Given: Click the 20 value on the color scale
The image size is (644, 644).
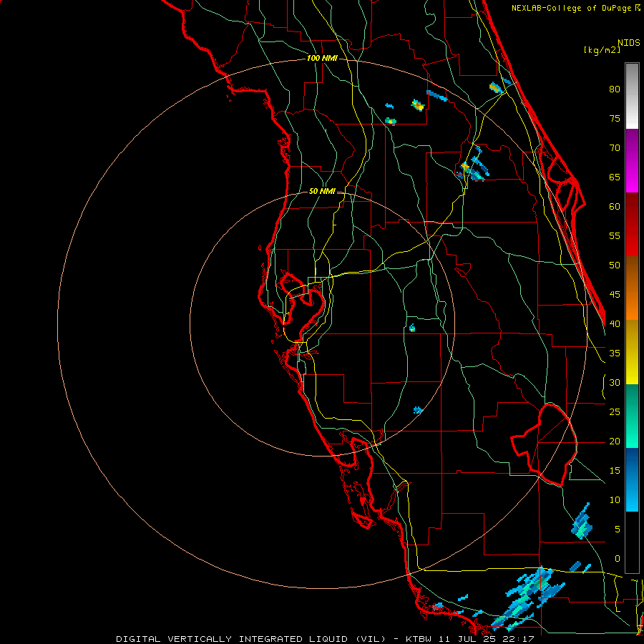Looking at the screenshot, I should coord(615,441).
